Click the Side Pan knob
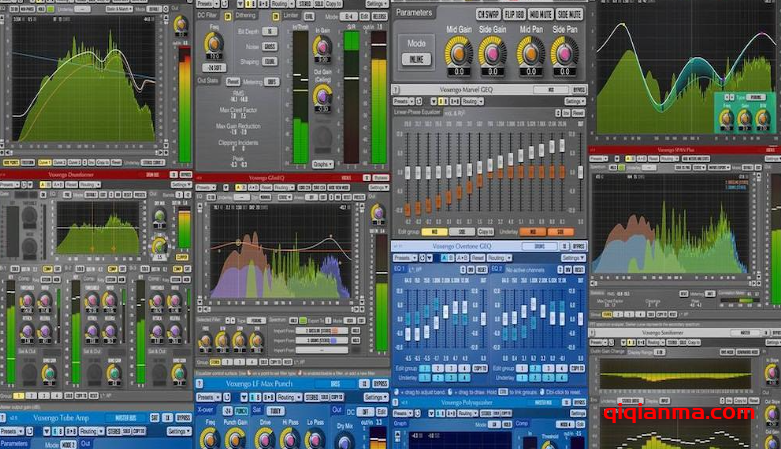This screenshot has width=781, height=449. coord(563,52)
